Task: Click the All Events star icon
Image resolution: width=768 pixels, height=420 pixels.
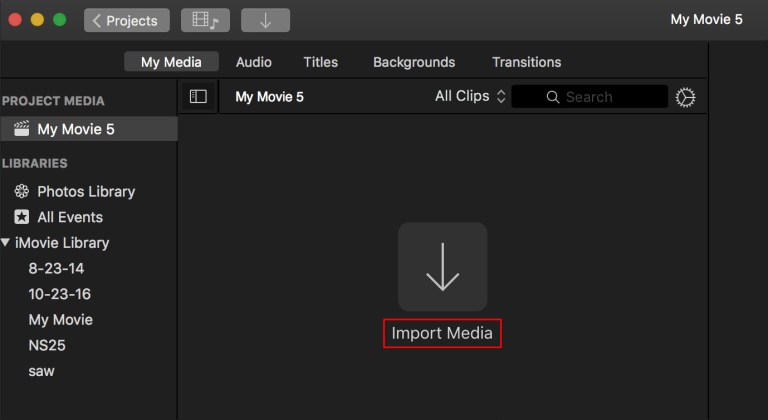Action: (x=22, y=217)
